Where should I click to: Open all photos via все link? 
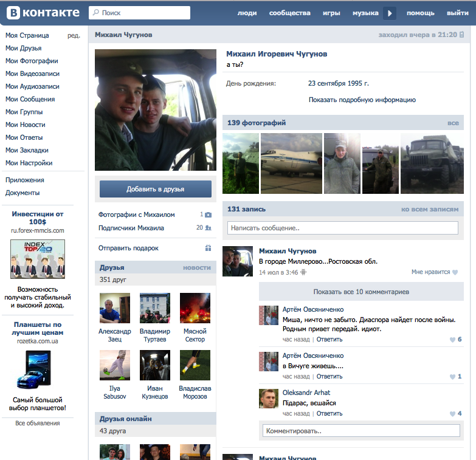point(453,123)
